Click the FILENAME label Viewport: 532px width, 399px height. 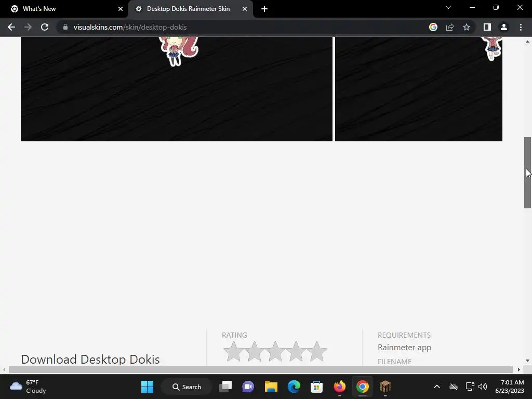(x=395, y=362)
